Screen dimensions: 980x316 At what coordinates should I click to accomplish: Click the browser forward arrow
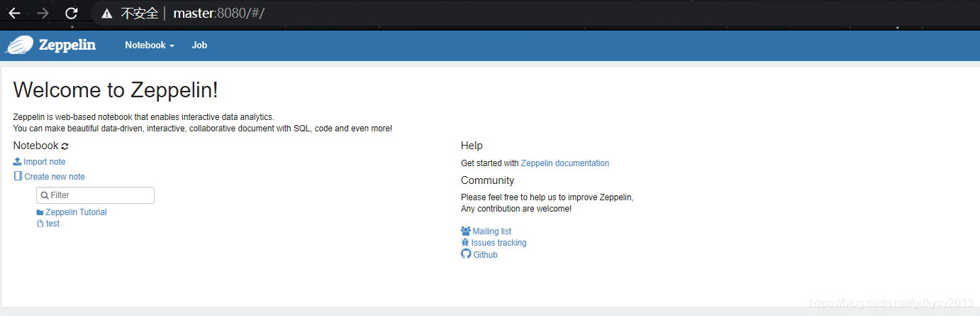click(x=43, y=13)
